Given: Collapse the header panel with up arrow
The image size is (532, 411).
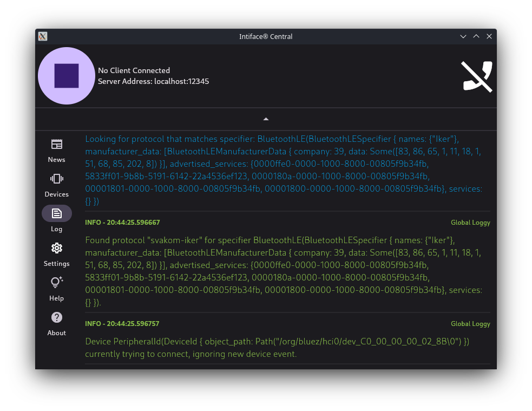Looking at the screenshot, I should click(x=266, y=119).
